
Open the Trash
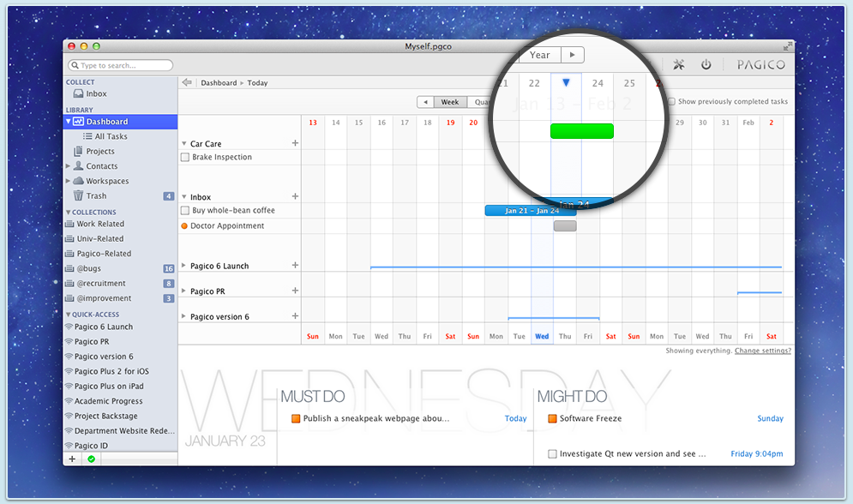96,195
